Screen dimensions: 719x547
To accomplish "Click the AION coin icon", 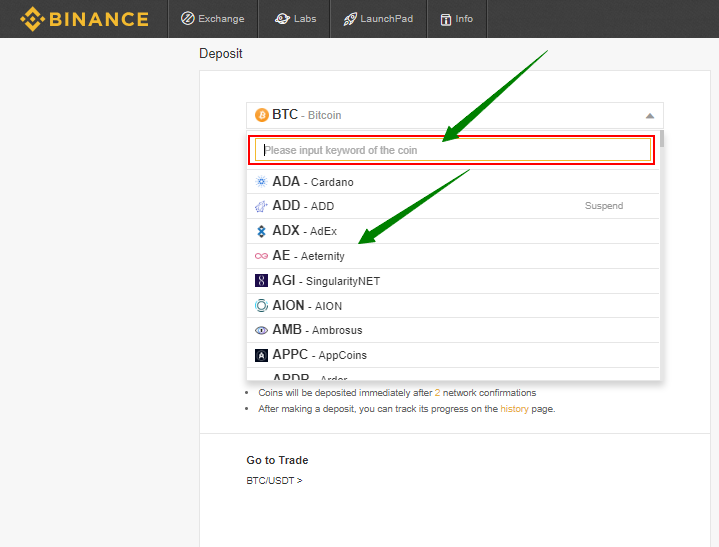I will coord(261,305).
